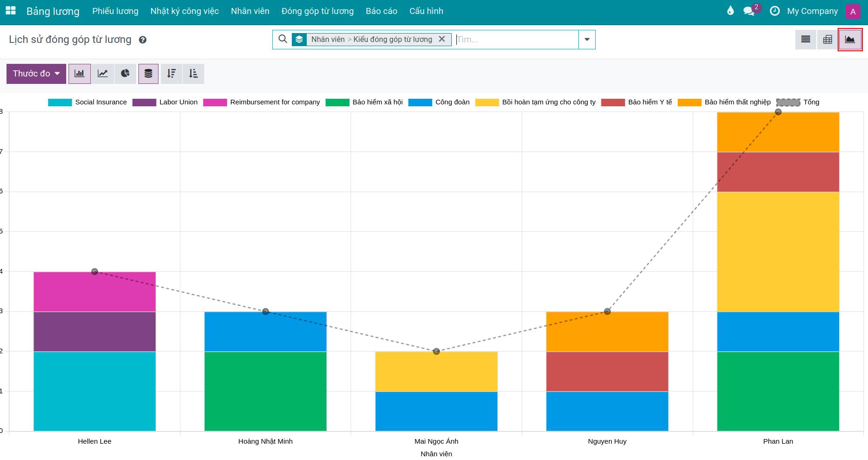Image resolution: width=868 pixels, height=460 pixels.
Task: Toggle Reimbursement for company legend entry
Action: coord(262,102)
